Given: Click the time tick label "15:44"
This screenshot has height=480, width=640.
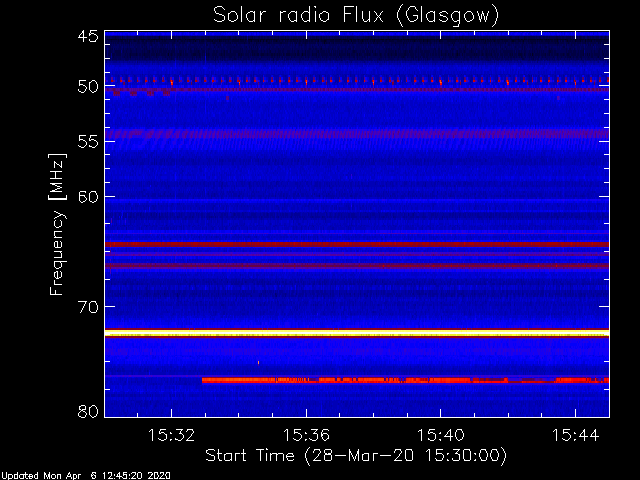Looking at the screenshot, I should [x=575, y=435].
